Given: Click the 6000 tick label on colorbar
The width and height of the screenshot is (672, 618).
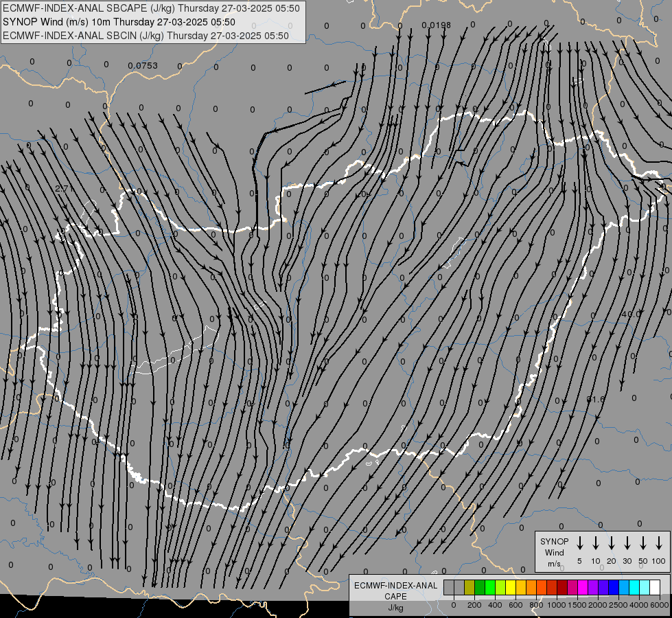Looking at the screenshot, I should click(660, 605).
